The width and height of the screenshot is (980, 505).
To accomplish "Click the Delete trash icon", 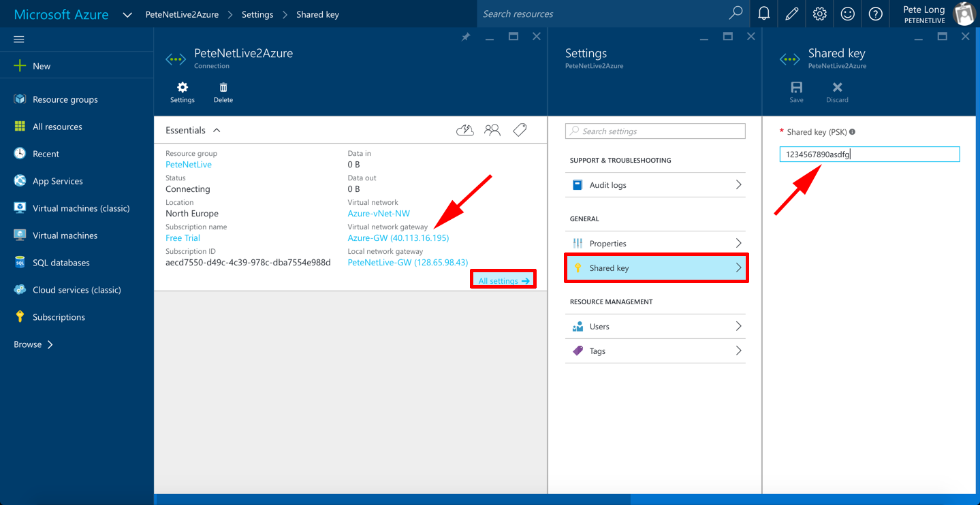I will click(223, 93).
